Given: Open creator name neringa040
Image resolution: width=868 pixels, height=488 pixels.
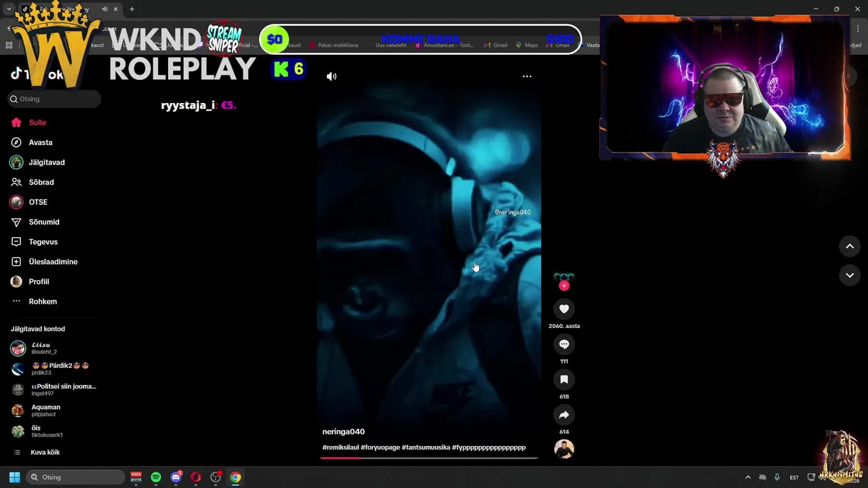Looking at the screenshot, I should tap(343, 432).
